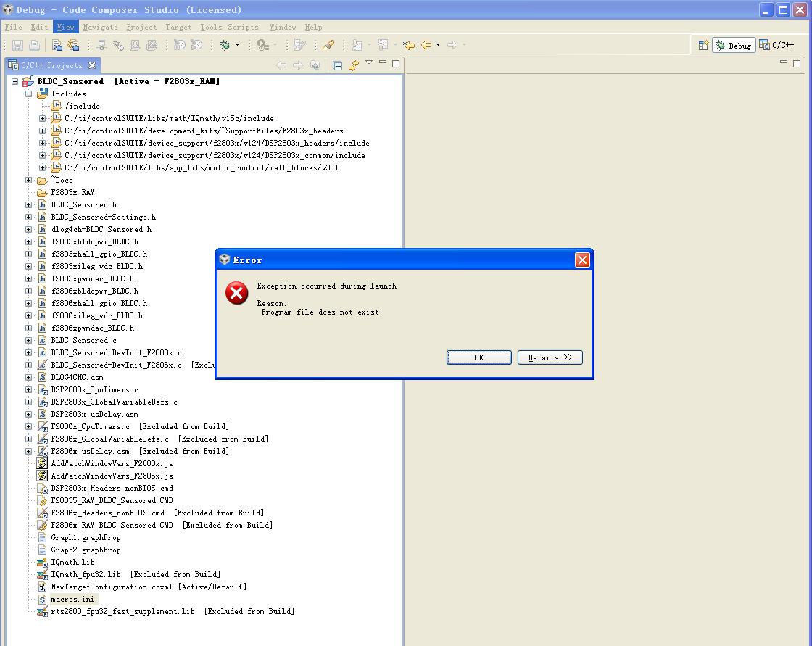Click the Projects view Back navigation arrow

coord(281,65)
